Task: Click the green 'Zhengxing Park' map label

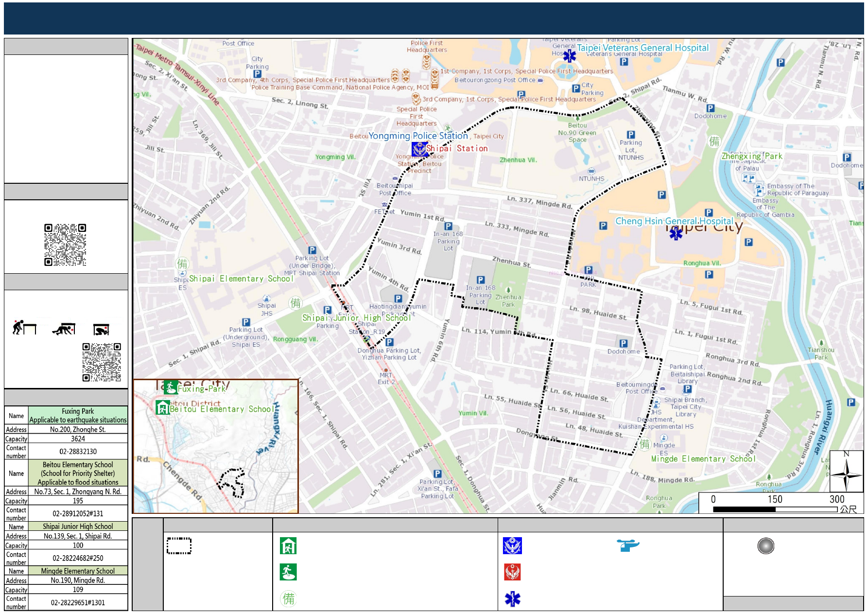Action: pos(752,156)
